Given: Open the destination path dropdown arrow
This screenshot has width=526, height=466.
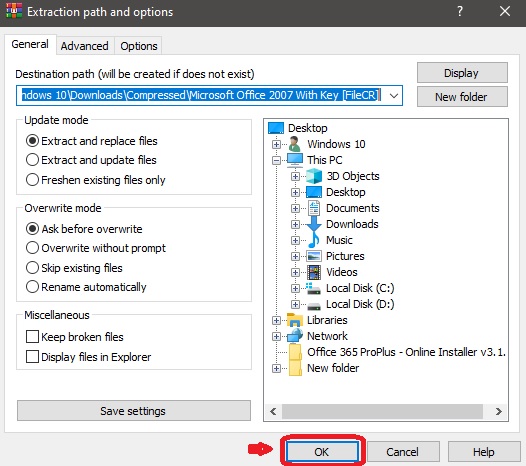Looking at the screenshot, I should [394, 96].
